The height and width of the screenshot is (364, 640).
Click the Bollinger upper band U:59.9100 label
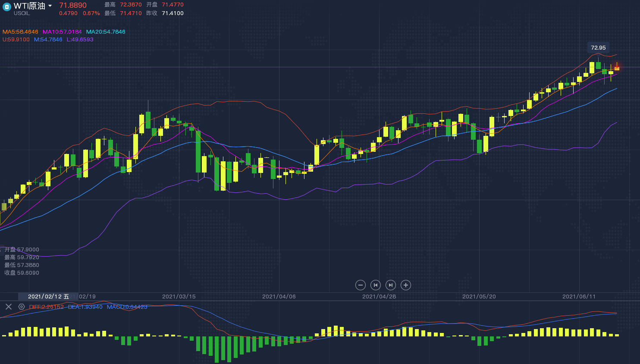(x=16, y=40)
